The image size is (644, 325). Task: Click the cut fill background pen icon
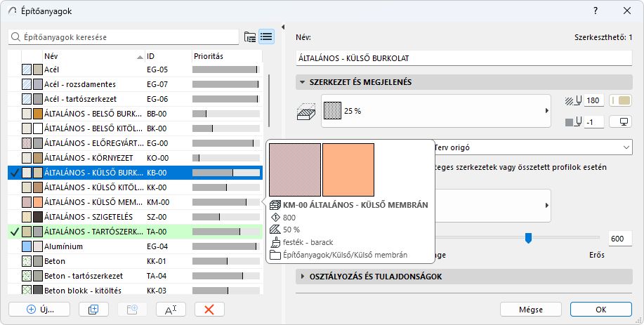[574, 121]
